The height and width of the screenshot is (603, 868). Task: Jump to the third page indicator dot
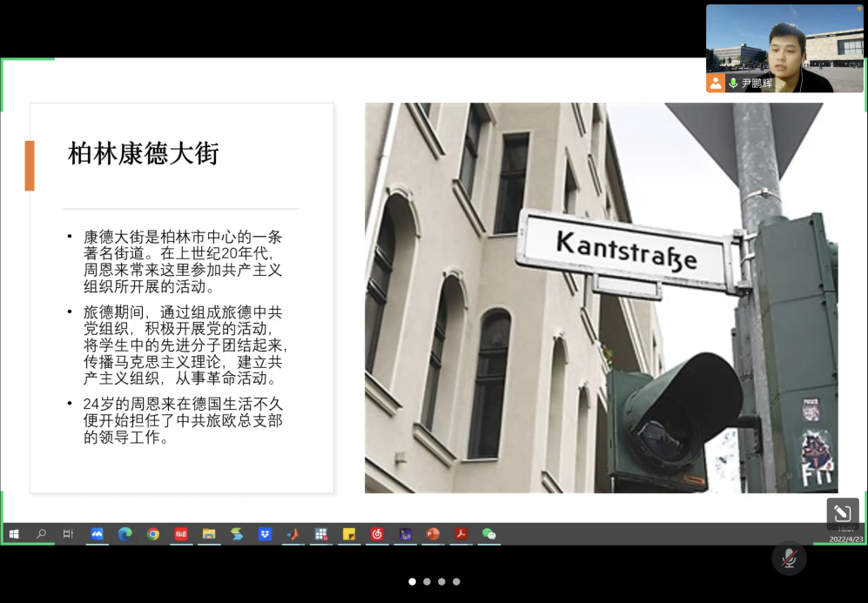441,581
